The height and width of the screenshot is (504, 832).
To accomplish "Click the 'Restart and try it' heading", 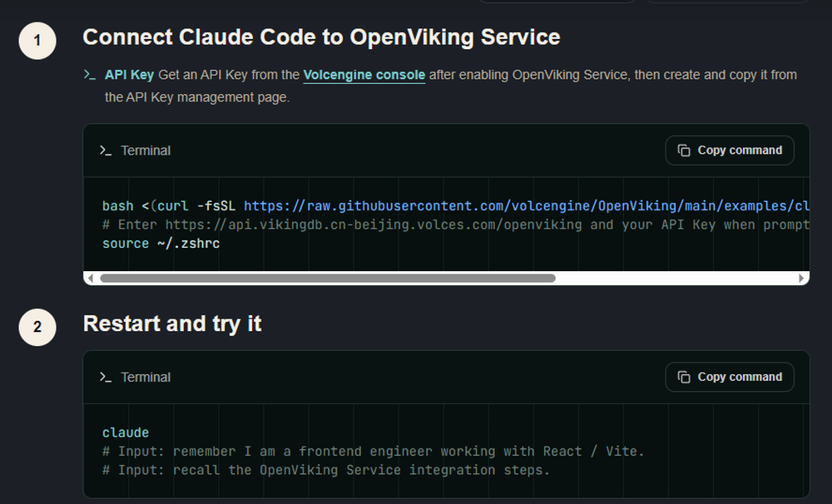I will pos(172,324).
